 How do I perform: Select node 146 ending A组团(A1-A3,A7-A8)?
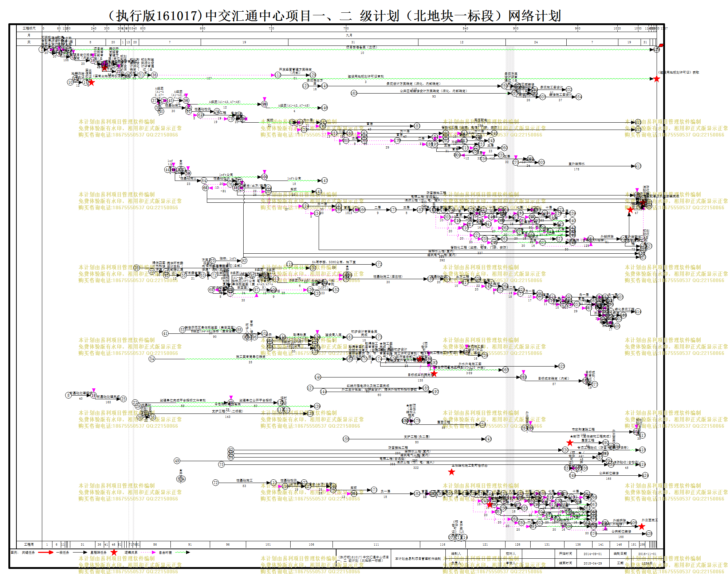[324, 108]
